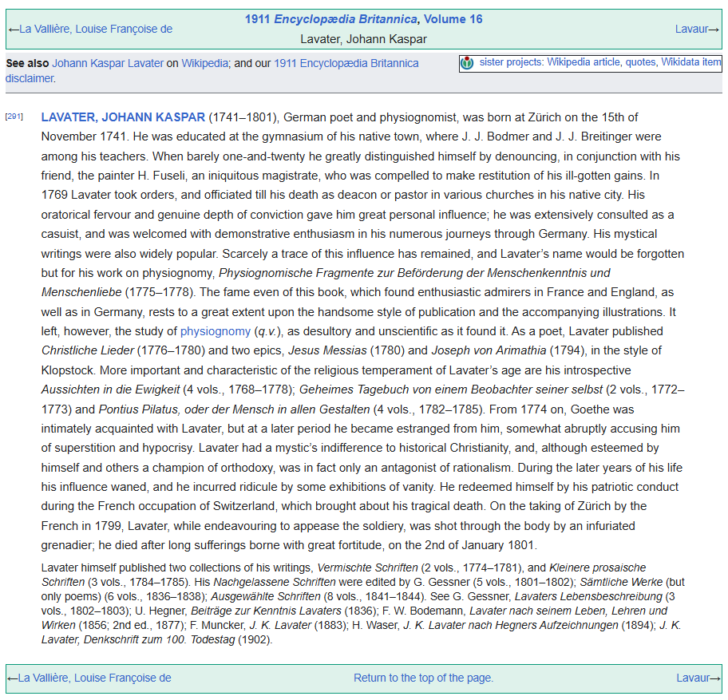Click the title 'Jesus Messias'
The width and height of the screenshot is (728, 700).
point(327,350)
